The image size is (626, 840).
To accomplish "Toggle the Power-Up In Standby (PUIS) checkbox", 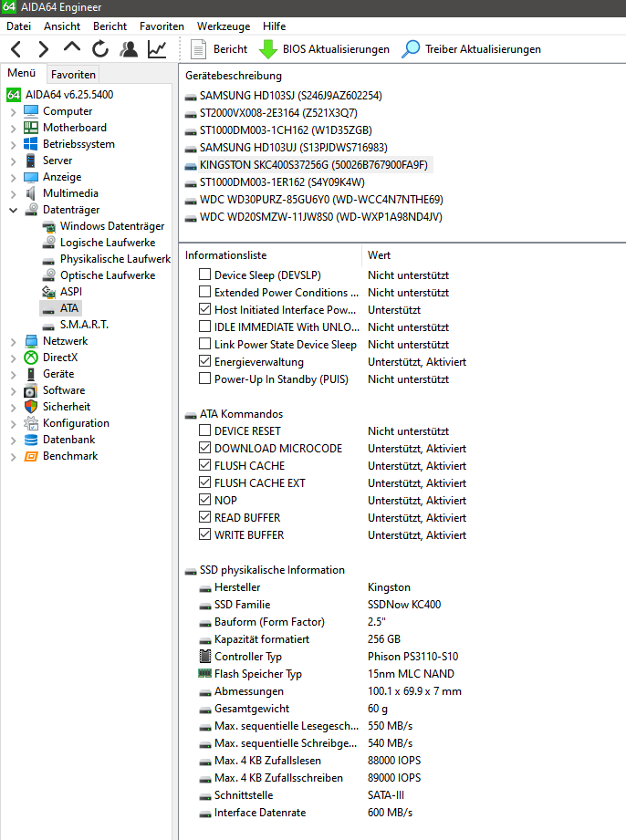I will [204, 379].
